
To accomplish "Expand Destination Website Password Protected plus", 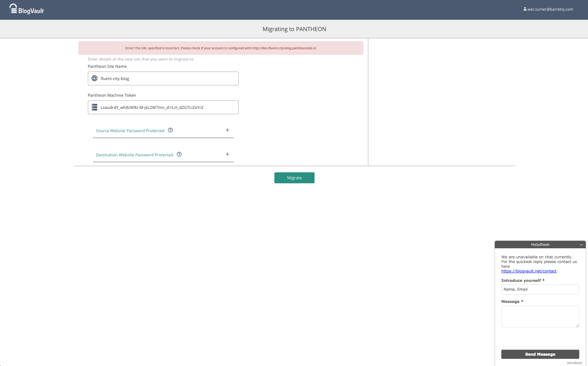I will point(228,154).
